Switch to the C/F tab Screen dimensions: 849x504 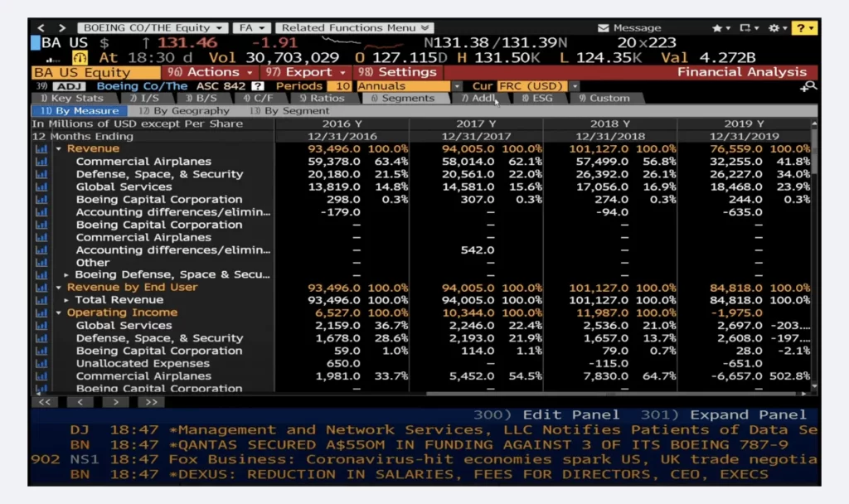pyautogui.click(x=259, y=99)
